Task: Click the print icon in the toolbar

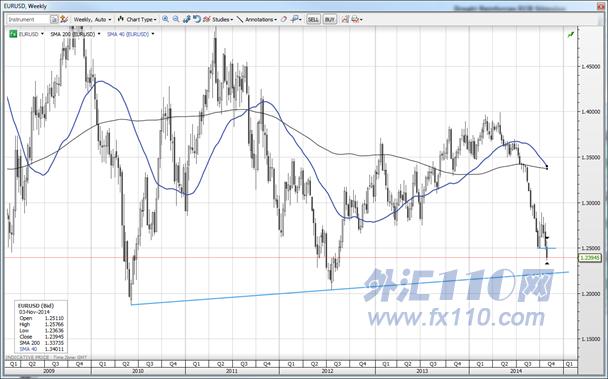Action: (x=356, y=19)
